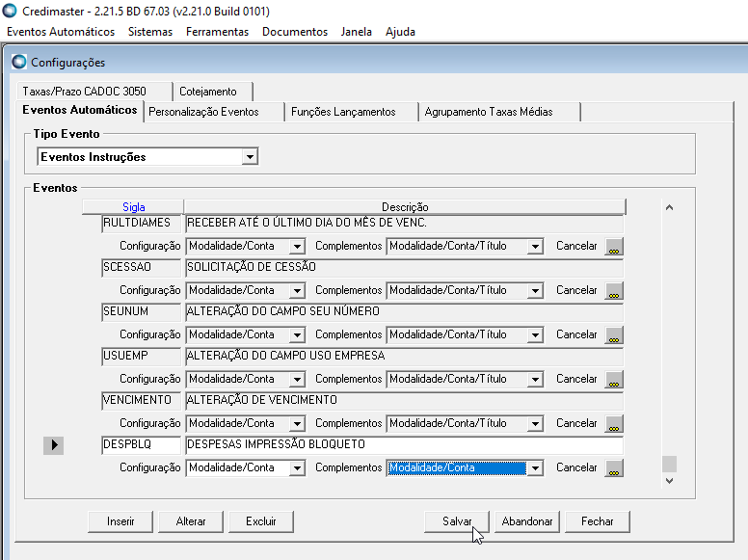Expand Configuração dropdown for VENCIMENTO
This screenshot has height=560, width=748.
click(x=297, y=423)
